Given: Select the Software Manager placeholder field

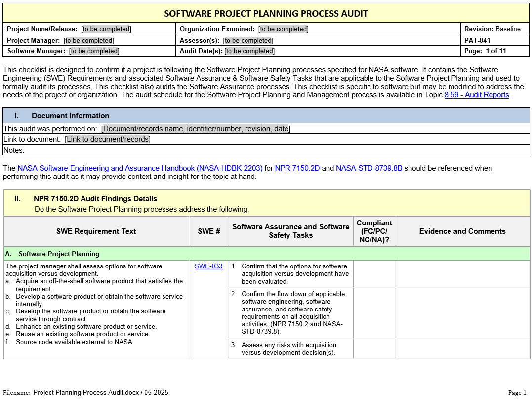Looking at the screenshot, I should 94,51.
